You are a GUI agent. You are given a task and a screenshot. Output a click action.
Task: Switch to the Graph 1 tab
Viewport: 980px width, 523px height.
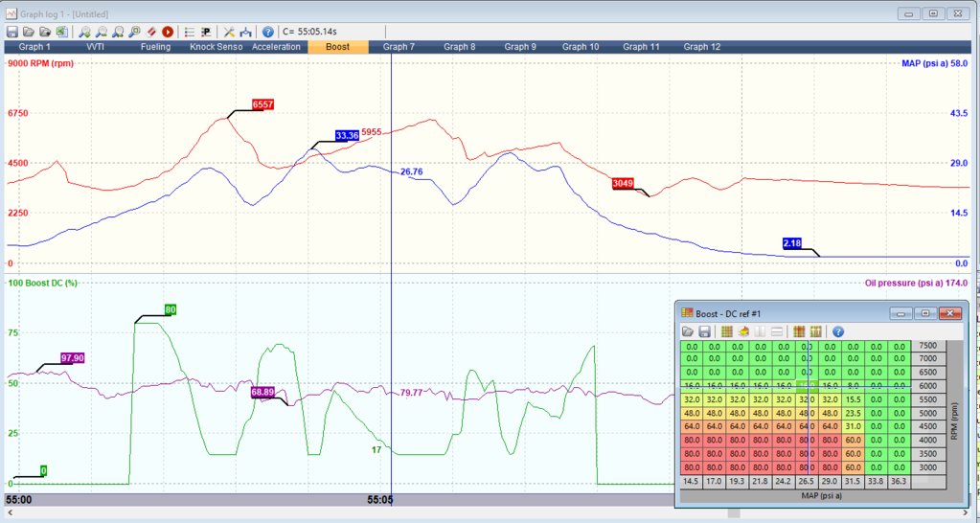[35, 47]
